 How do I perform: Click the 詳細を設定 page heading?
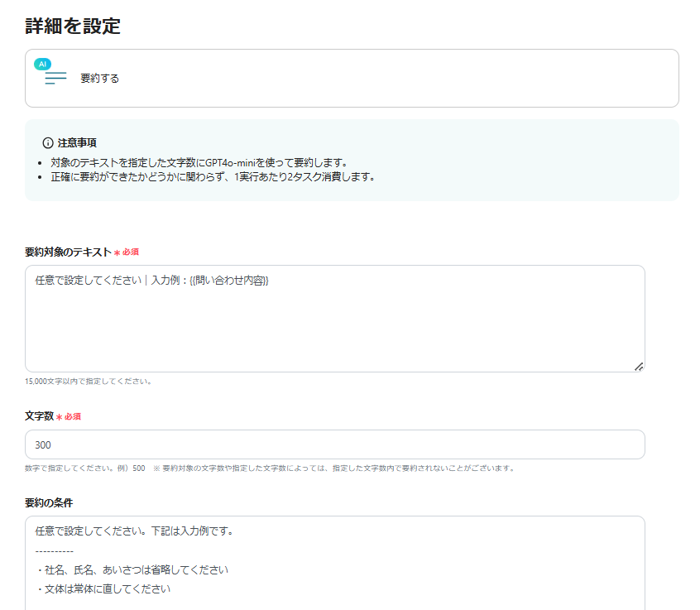point(73,26)
